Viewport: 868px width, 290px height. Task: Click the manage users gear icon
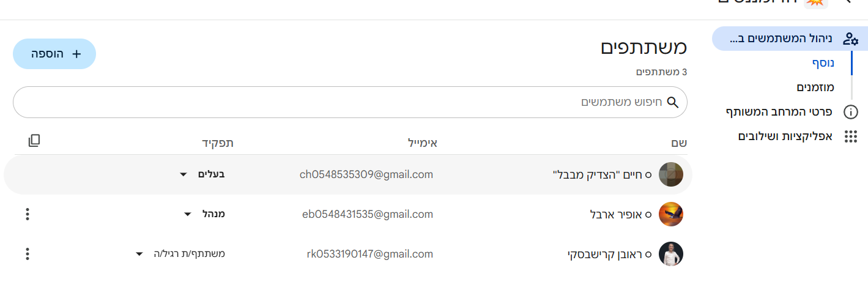tap(850, 39)
